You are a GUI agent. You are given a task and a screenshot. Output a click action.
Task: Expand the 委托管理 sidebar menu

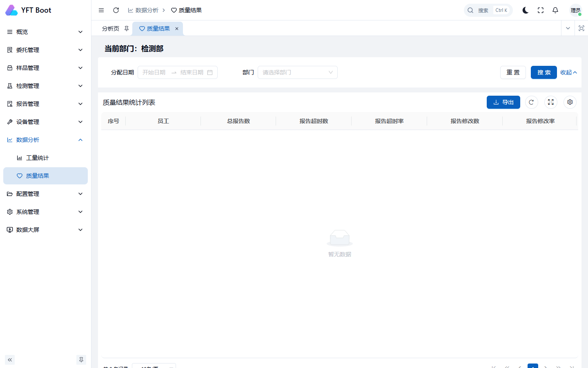(45, 50)
